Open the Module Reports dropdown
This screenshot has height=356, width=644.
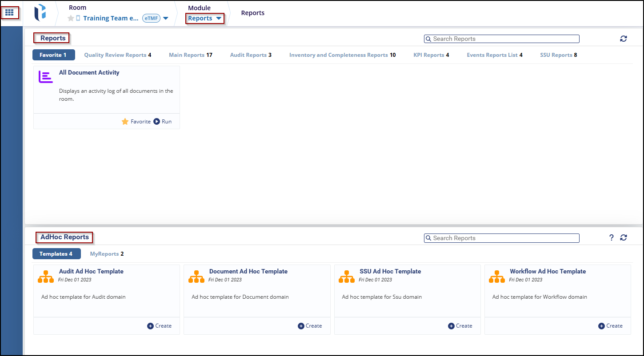tap(204, 19)
